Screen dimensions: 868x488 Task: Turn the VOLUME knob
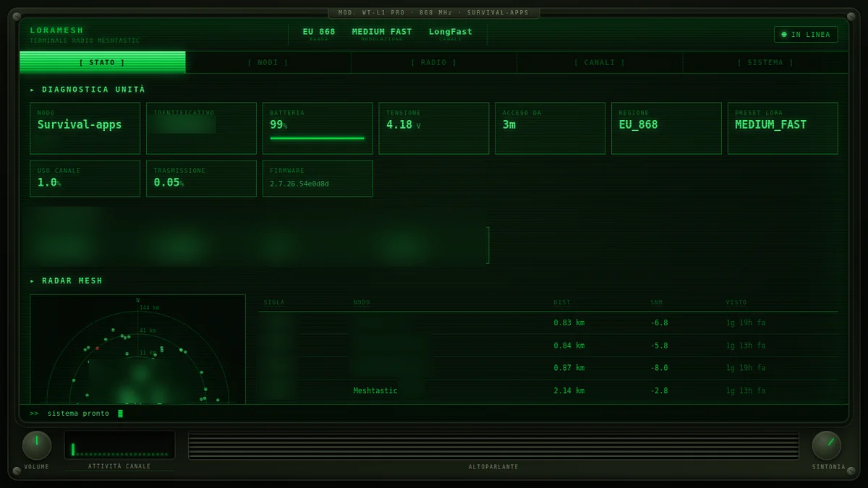click(x=37, y=445)
